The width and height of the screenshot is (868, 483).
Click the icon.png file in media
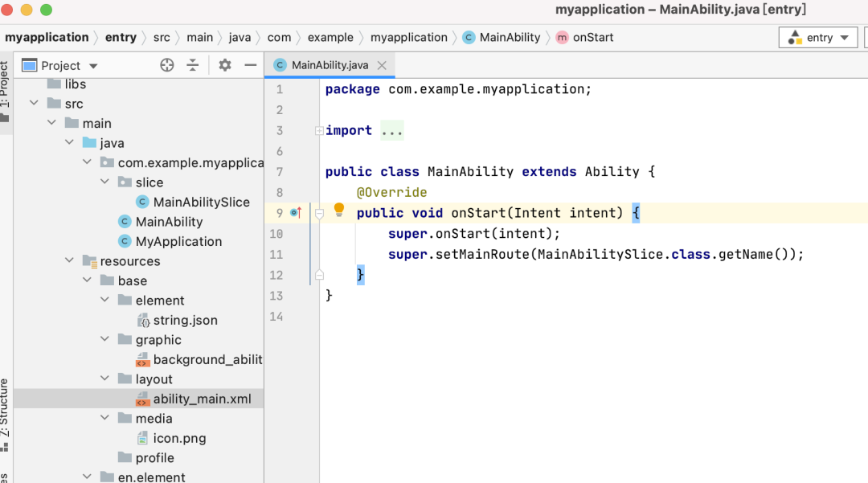pyautogui.click(x=179, y=438)
